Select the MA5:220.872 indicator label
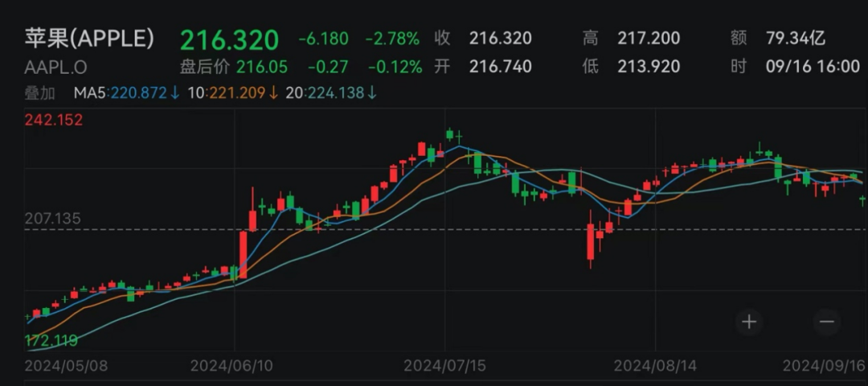Screen dimensions: 868x386 [x=127, y=93]
